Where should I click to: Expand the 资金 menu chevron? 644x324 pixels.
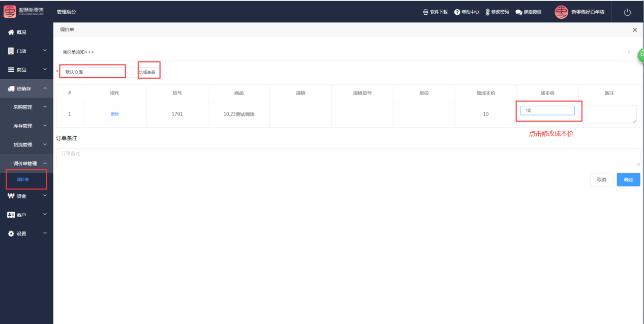tap(45, 195)
